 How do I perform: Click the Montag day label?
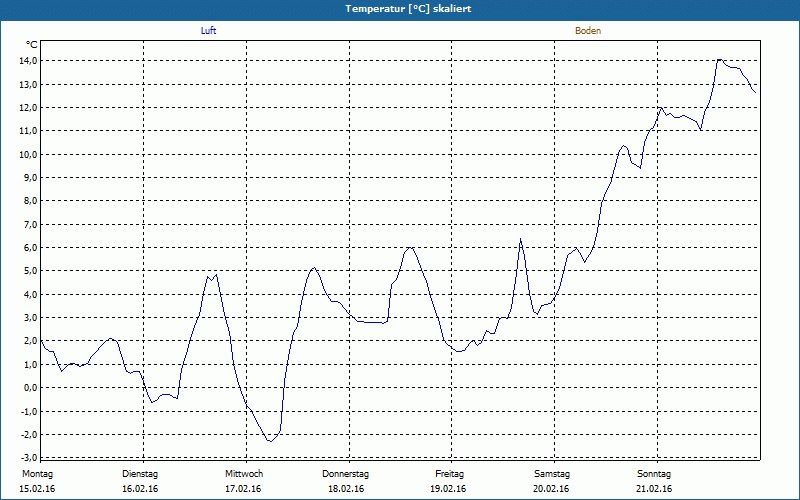pos(37,474)
